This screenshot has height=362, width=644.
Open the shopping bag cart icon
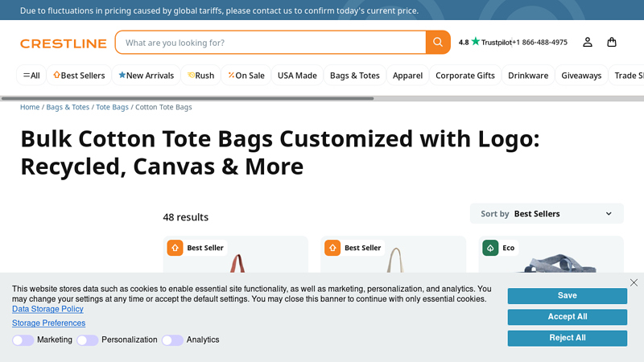tap(612, 43)
